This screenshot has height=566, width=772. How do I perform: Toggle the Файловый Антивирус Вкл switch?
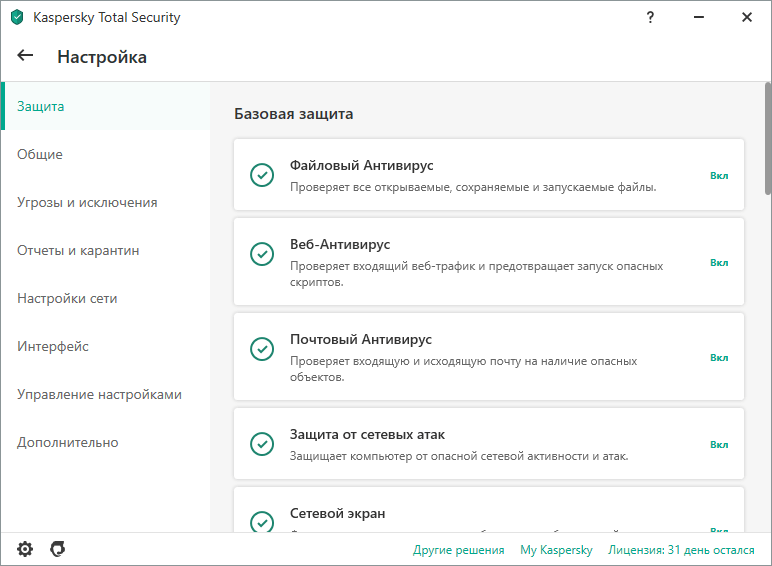click(x=719, y=175)
